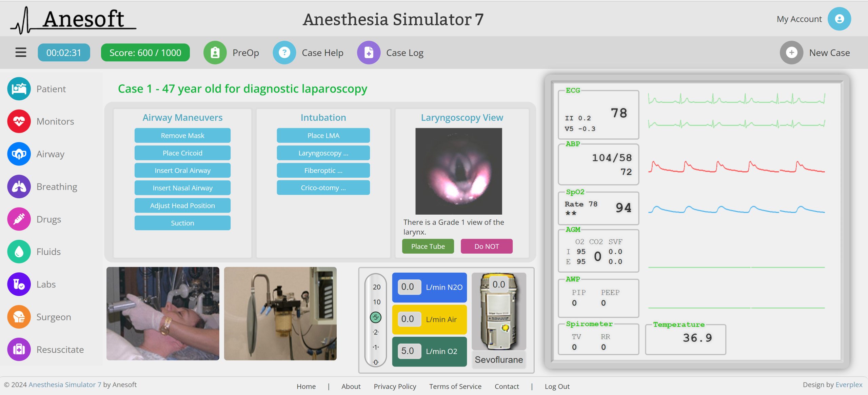Viewport: 868px width, 395px height.
Task: Click the ECG monitor panel
Action: click(598, 114)
